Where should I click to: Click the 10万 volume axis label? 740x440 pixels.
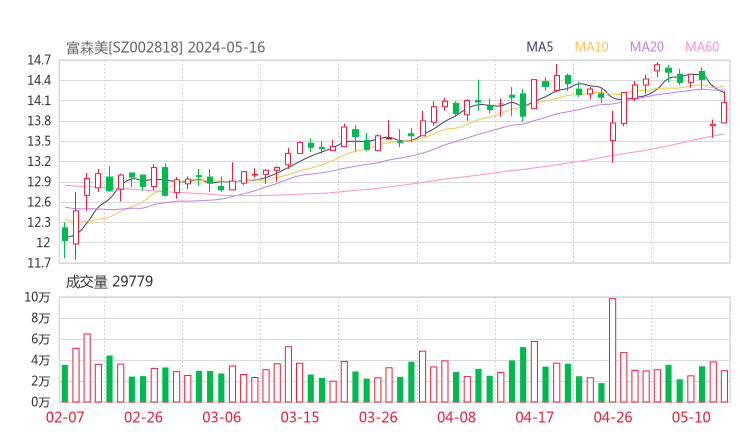pos(37,297)
